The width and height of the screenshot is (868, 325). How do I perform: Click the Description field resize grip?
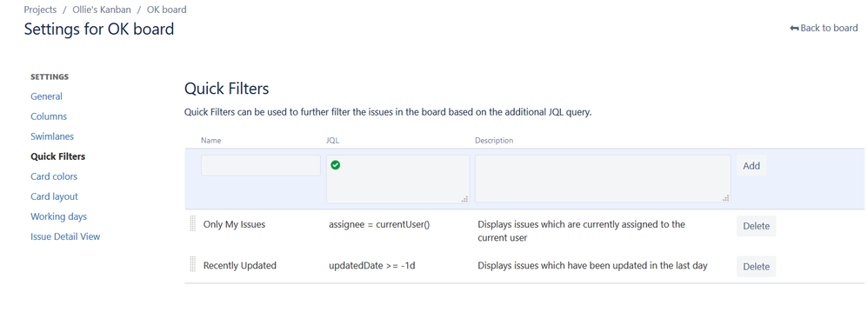coord(725,198)
